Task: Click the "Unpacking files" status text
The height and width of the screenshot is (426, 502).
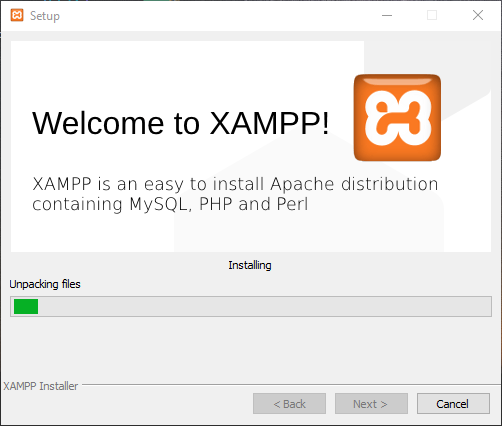Action: (45, 284)
